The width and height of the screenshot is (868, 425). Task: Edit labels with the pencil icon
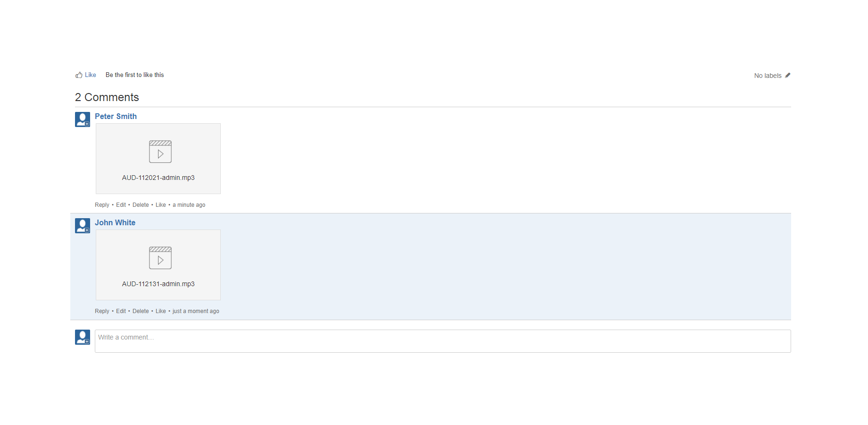pos(787,76)
